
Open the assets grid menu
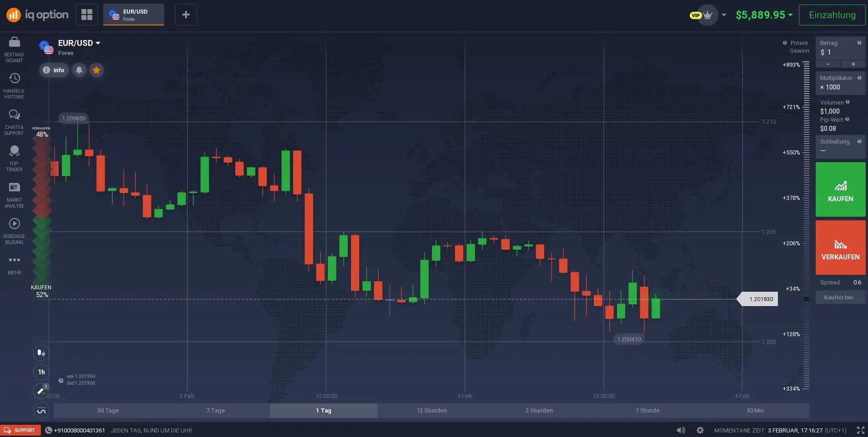click(86, 14)
